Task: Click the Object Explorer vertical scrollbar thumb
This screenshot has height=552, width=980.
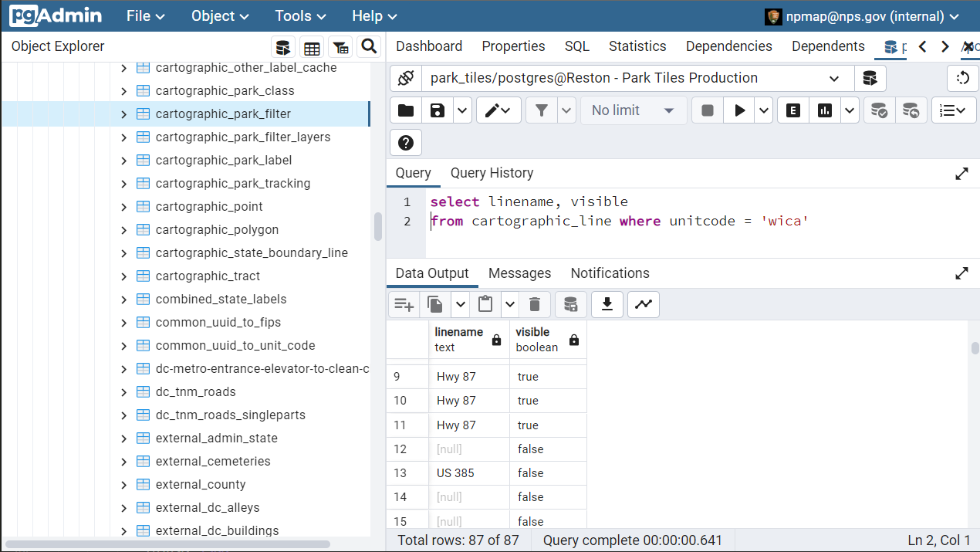Action: (x=378, y=227)
